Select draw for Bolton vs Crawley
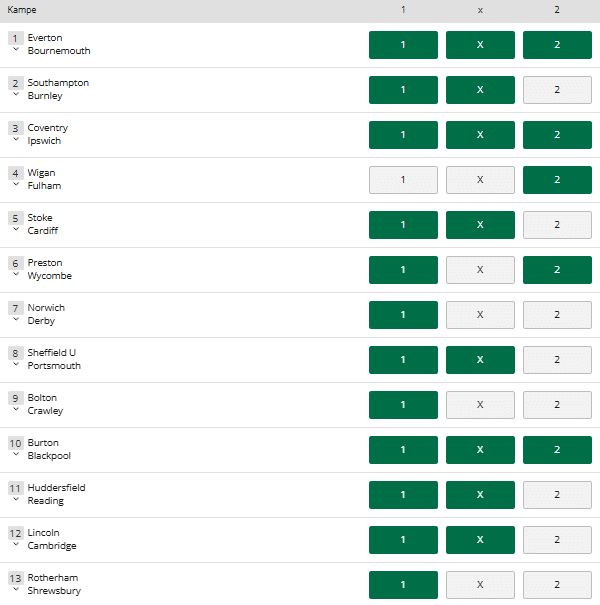This screenshot has width=600, height=605. (x=480, y=405)
